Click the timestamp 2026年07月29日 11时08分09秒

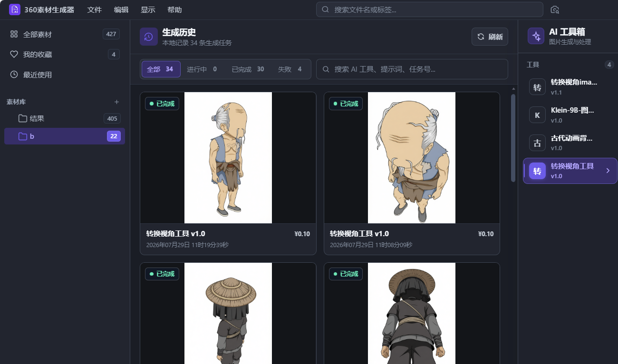click(371, 245)
